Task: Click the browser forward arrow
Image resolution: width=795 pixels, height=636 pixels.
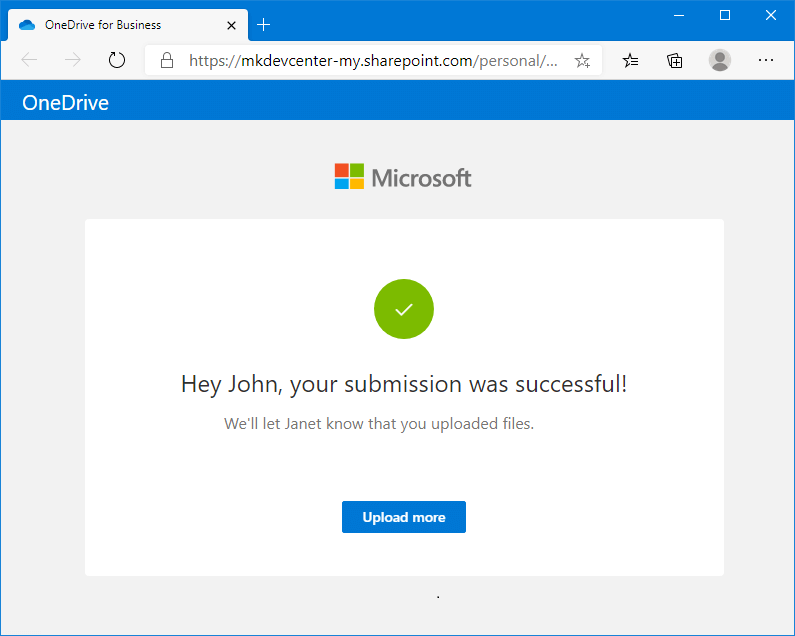Action: (x=73, y=60)
